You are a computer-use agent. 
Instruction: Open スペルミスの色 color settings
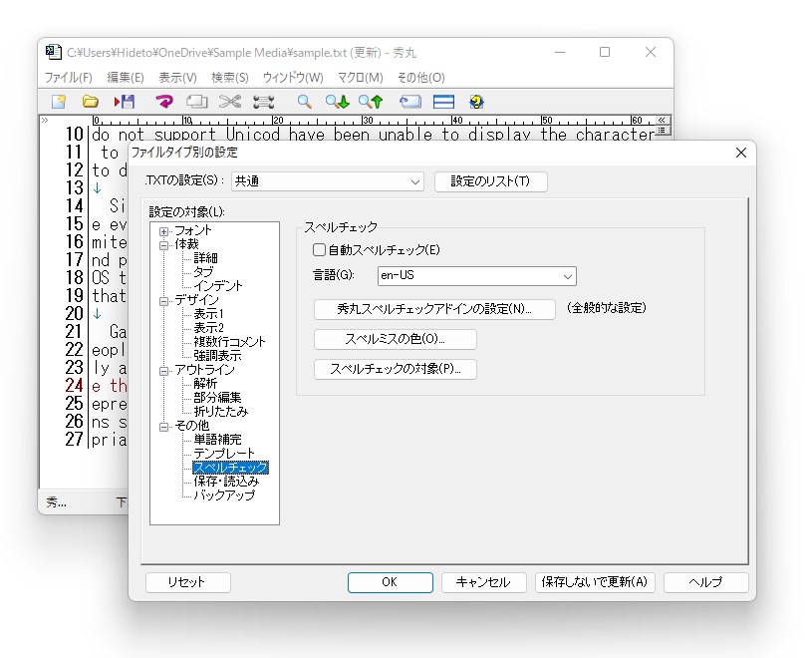[396, 339]
